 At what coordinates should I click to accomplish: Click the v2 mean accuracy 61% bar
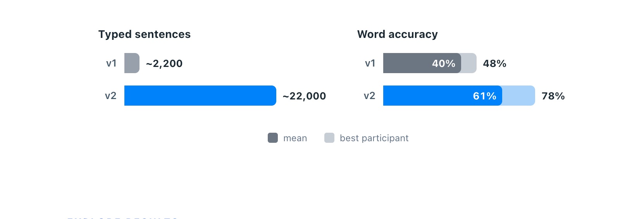(x=443, y=96)
